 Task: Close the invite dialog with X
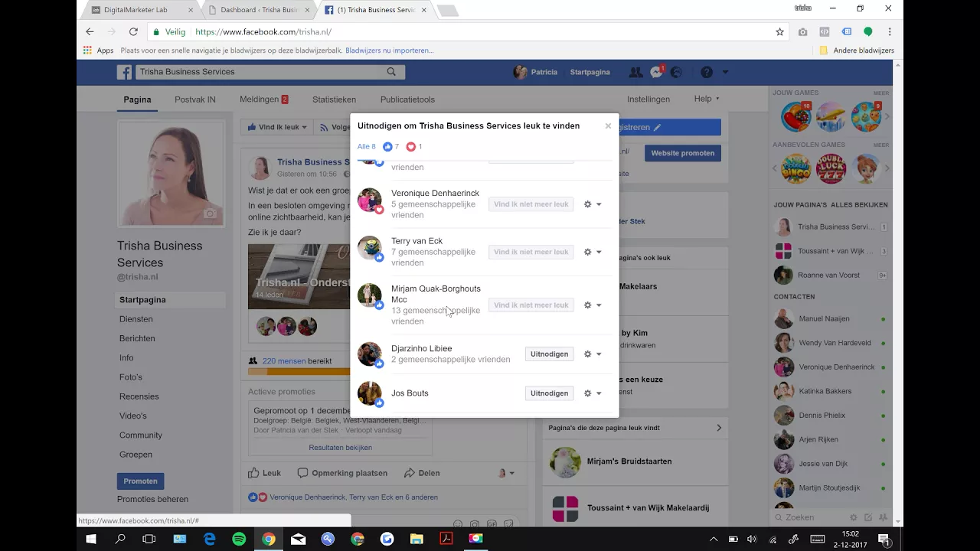pyautogui.click(x=608, y=126)
